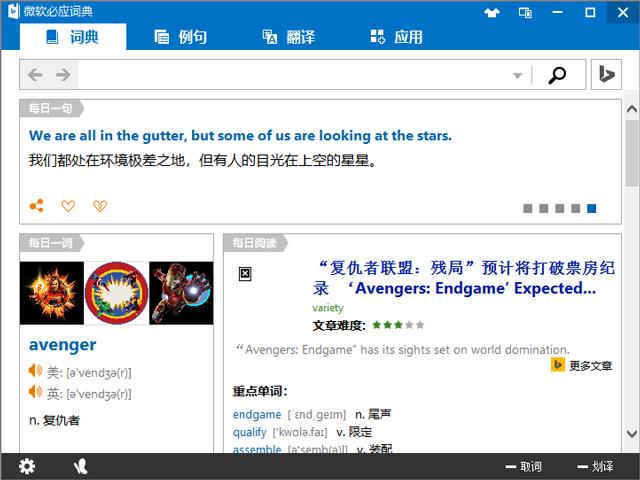Dislike daily sentence with broken heart icon
This screenshot has height=480, width=640.
(100, 206)
